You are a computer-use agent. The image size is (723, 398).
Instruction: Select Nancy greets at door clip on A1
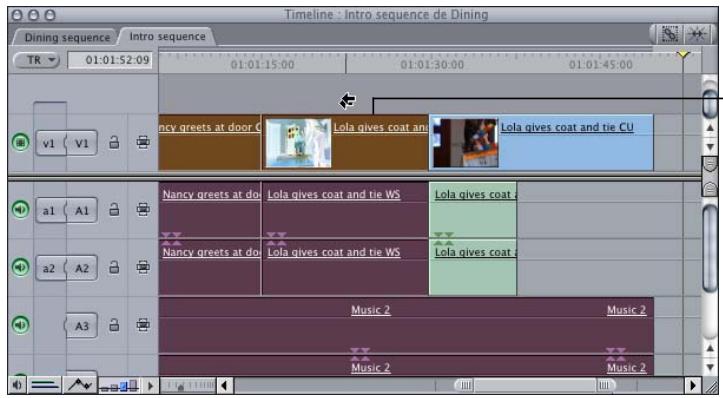[210, 210]
